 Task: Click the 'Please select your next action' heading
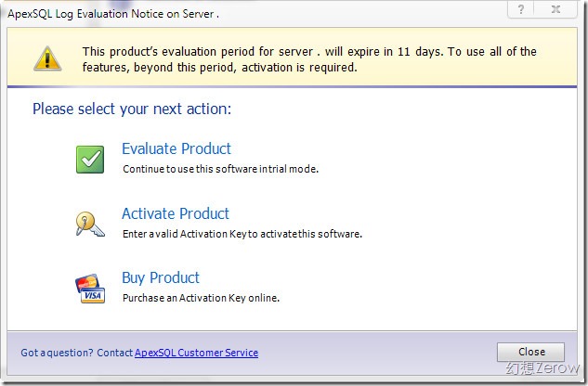(x=131, y=109)
